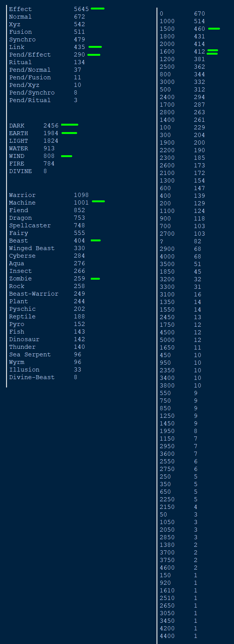Click the 'Divine-Beast' type label
Viewport: 234px width, 644px height.
32,377
